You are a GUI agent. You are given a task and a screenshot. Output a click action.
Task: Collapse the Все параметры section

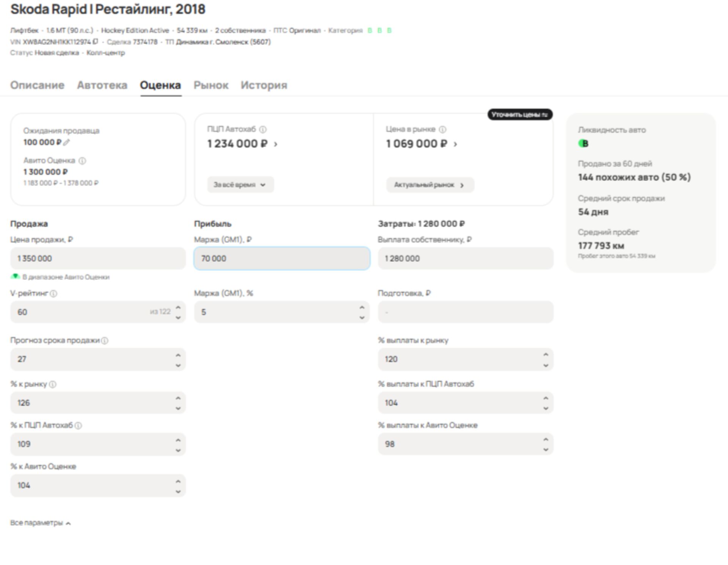[x=40, y=523]
